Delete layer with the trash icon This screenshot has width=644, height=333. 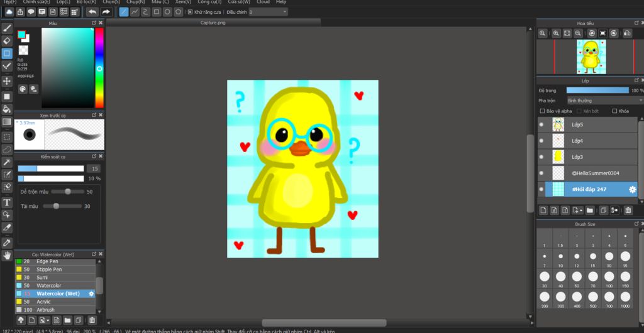[628, 210]
